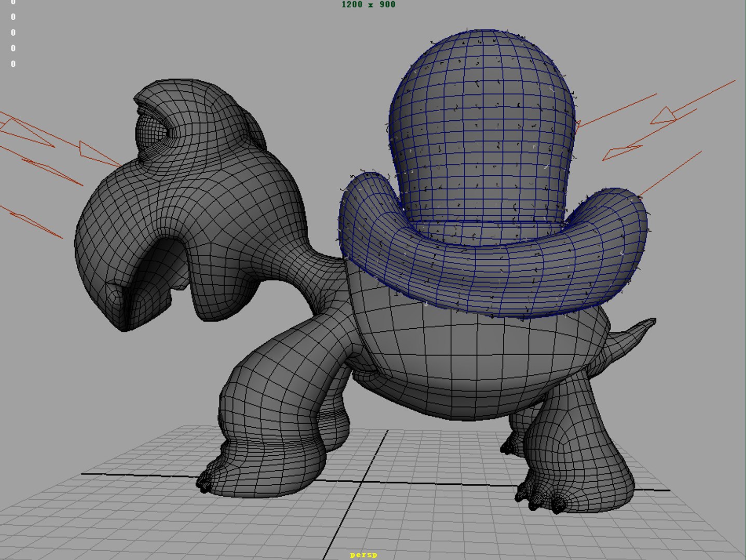Screen dimensions: 746x560
Task: Select the turtle's pointed tail
Action: point(629,336)
